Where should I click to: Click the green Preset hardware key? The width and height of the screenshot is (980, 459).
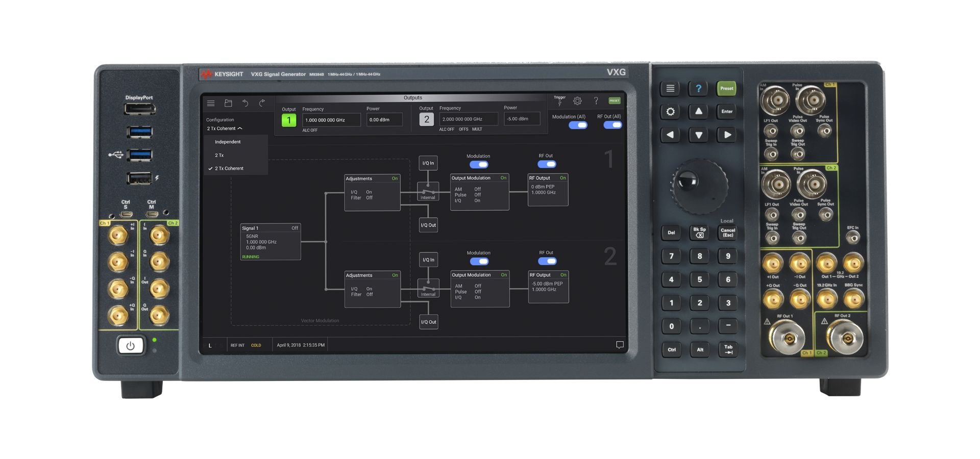click(726, 89)
